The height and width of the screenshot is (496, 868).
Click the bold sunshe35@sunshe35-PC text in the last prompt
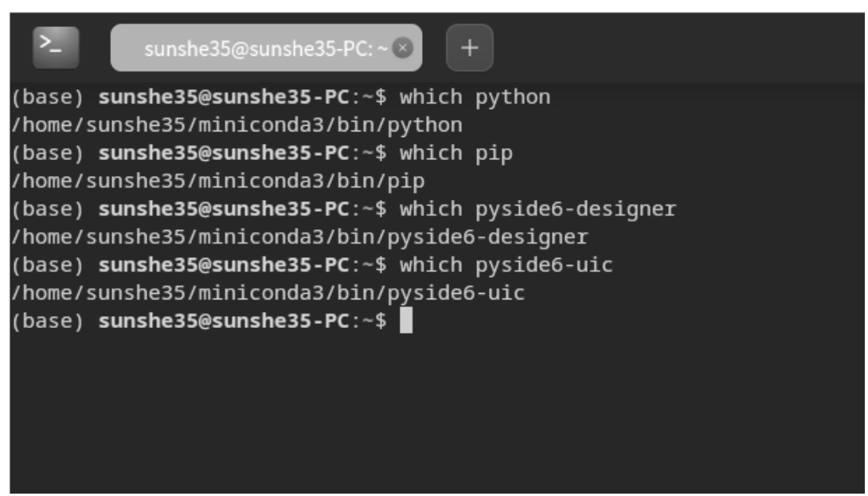[224, 321]
